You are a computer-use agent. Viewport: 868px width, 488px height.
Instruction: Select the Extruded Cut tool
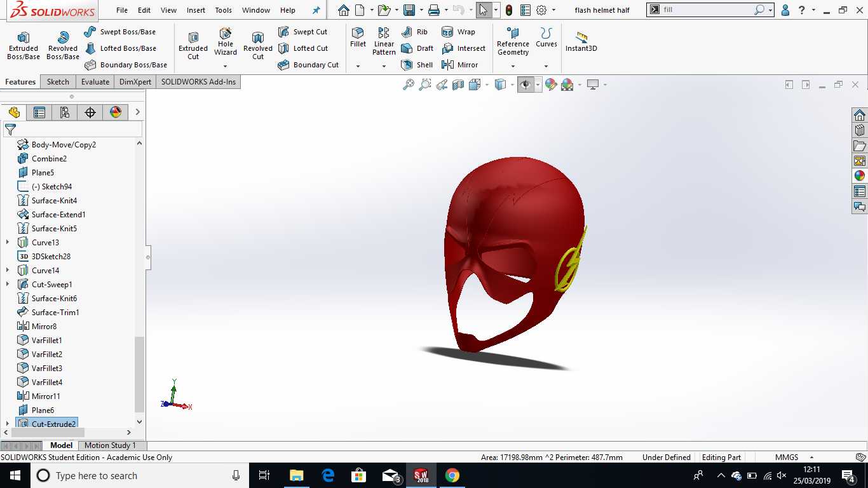pyautogui.click(x=193, y=46)
